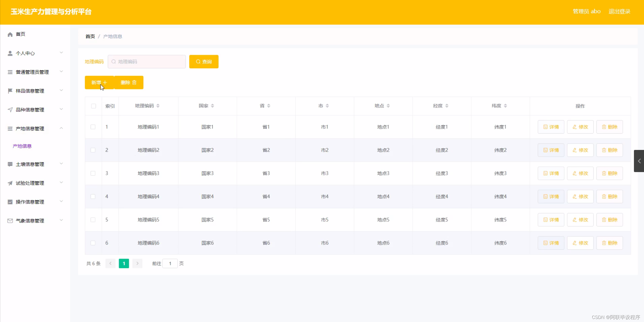
Task: Tick the select-all checkbox in table header
Action: [93, 106]
